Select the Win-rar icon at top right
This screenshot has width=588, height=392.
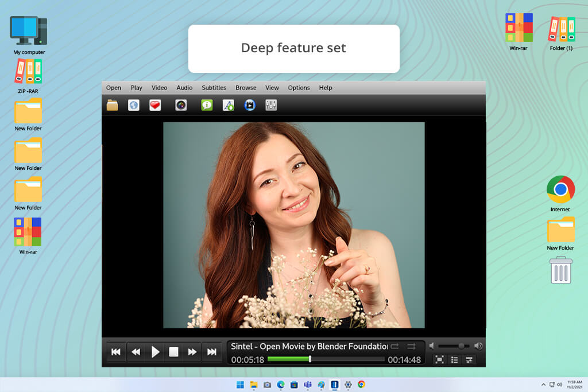[519, 32]
